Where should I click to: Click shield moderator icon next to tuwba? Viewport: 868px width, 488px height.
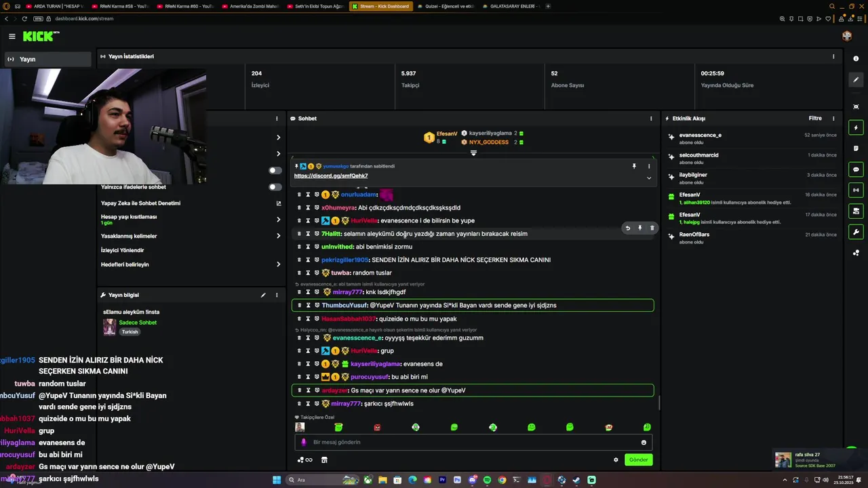pos(317,272)
